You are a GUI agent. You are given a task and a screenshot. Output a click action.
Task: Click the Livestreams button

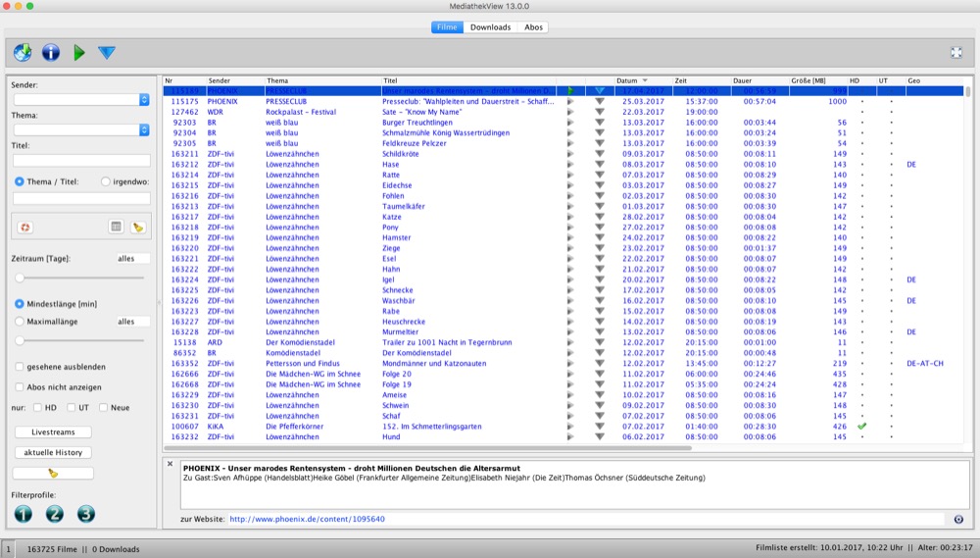[53, 432]
